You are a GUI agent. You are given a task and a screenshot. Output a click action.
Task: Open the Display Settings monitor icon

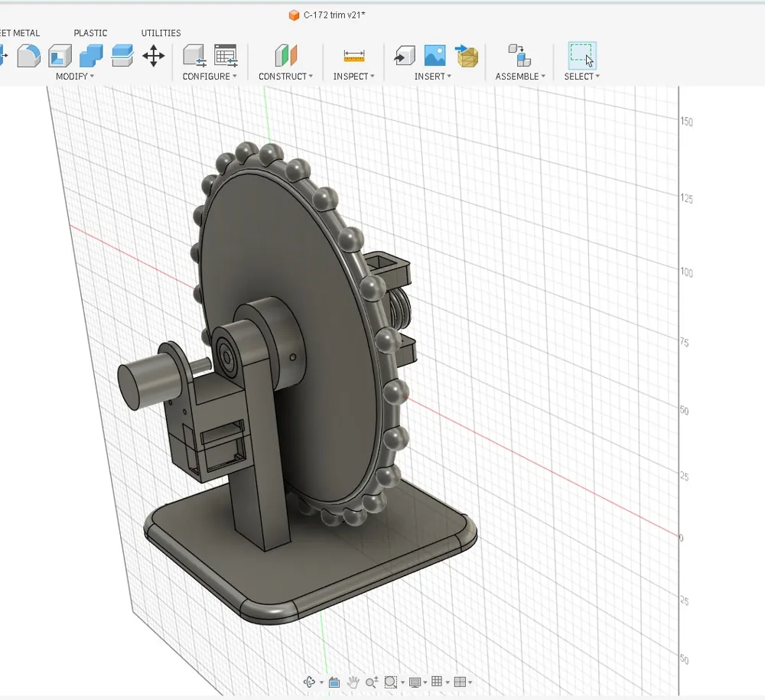(415, 682)
